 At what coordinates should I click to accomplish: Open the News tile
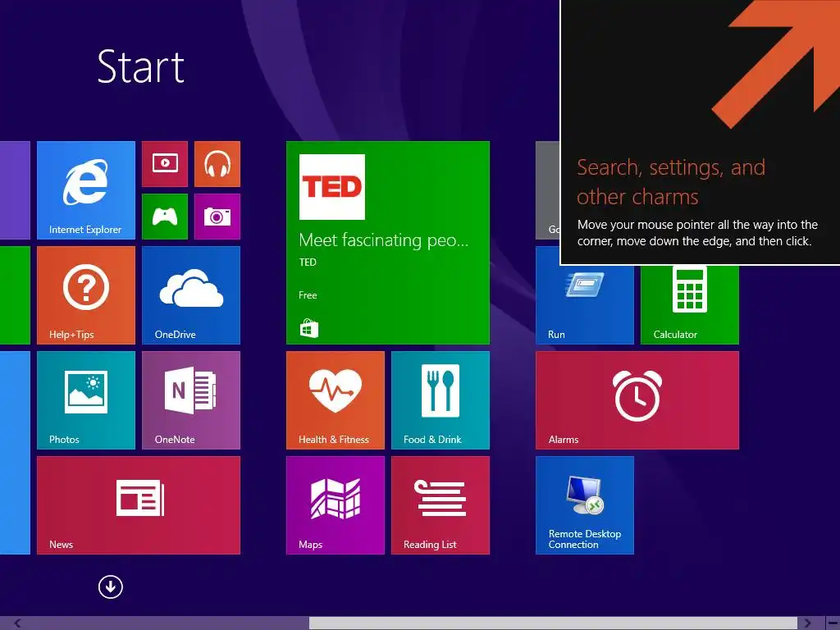tap(138, 505)
